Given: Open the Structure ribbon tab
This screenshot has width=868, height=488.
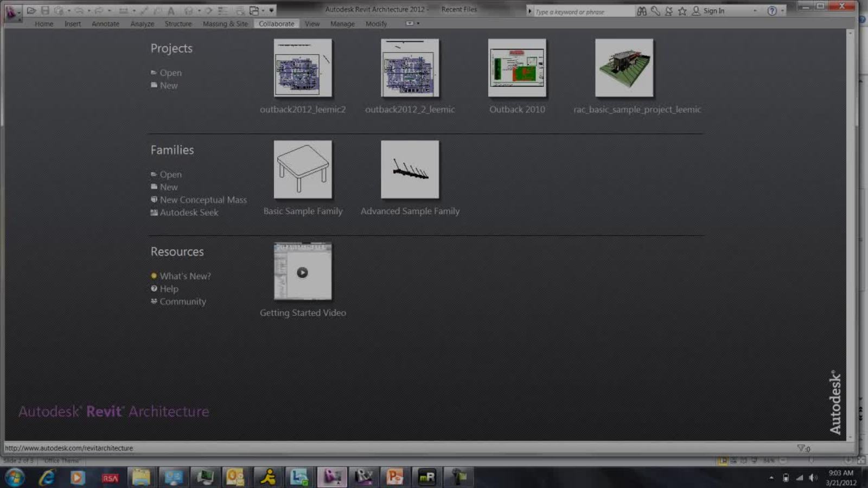Looking at the screenshot, I should (x=178, y=24).
